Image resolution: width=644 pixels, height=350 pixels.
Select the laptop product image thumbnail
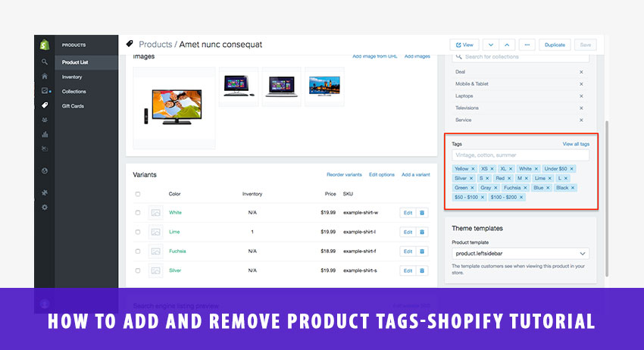coord(281,86)
